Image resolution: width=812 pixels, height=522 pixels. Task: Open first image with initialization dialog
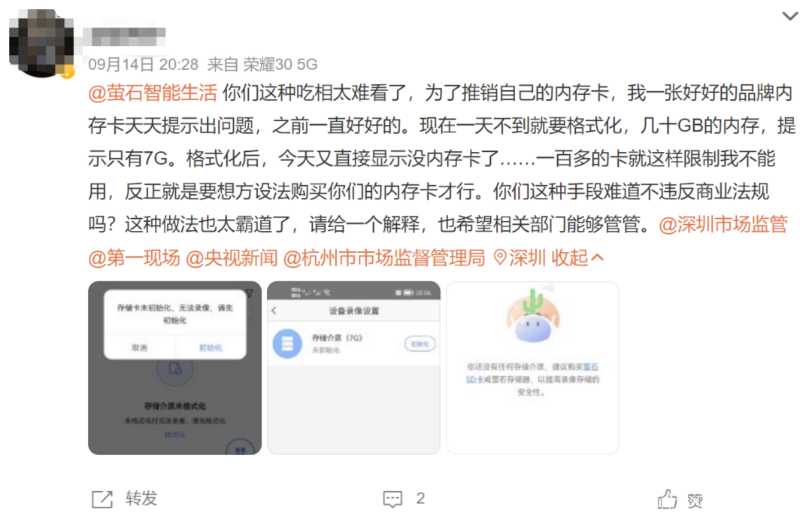tap(174, 369)
